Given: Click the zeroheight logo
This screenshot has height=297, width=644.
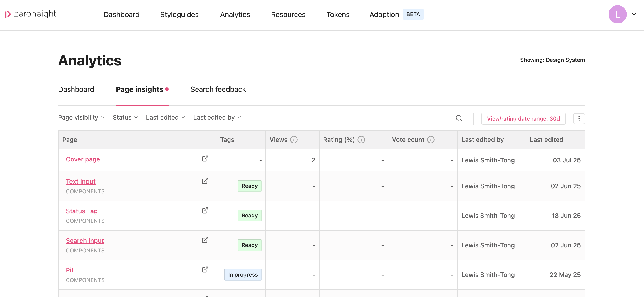Looking at the screenshot, I should [x=31, y=14].
